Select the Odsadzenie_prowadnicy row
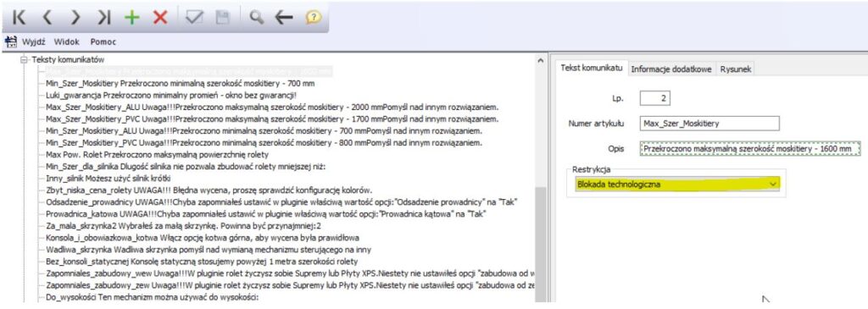The height and width of the screenshot is (309, 868). point(281,202)
